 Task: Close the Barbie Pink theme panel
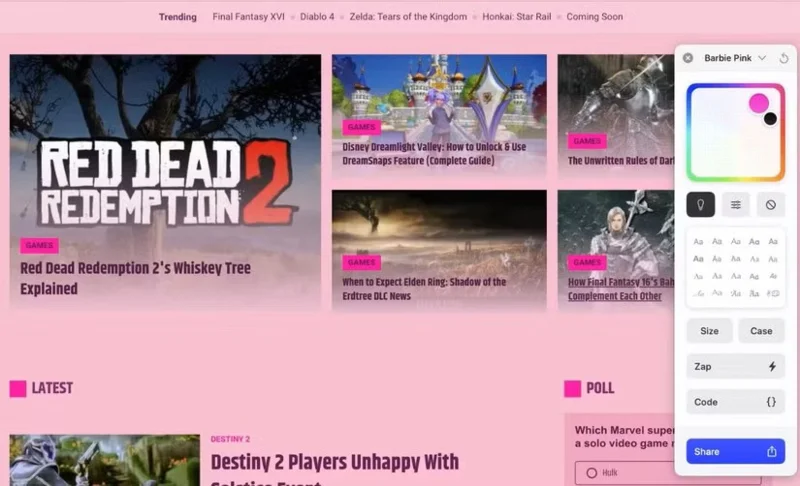click(688, 58)
